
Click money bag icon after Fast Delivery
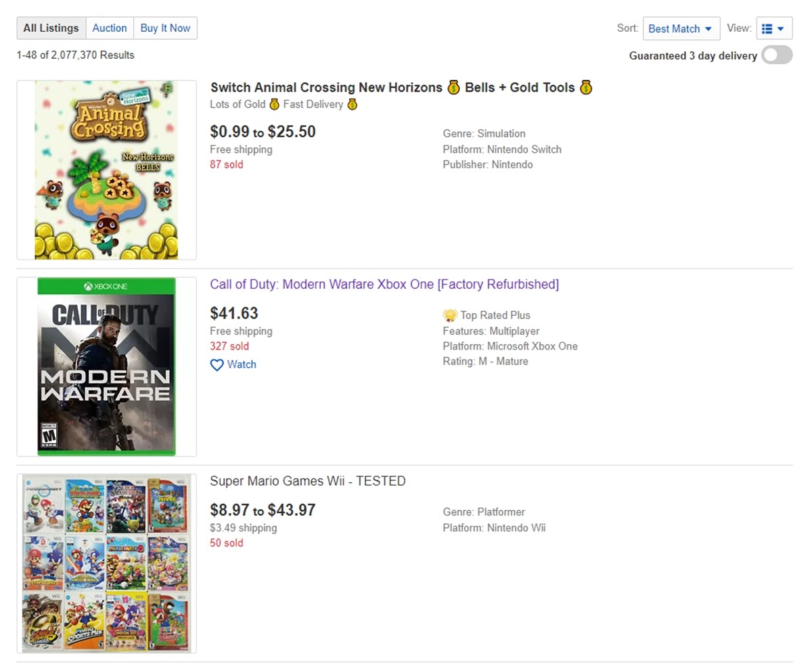coord(352,104)
